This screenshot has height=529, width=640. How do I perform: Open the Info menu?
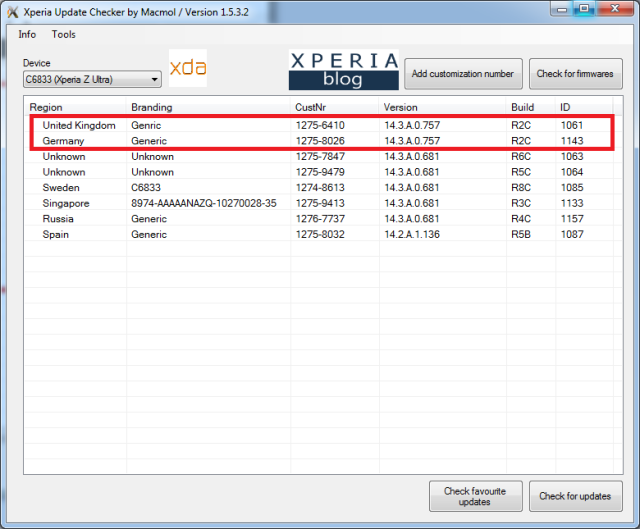pos(27,35)
